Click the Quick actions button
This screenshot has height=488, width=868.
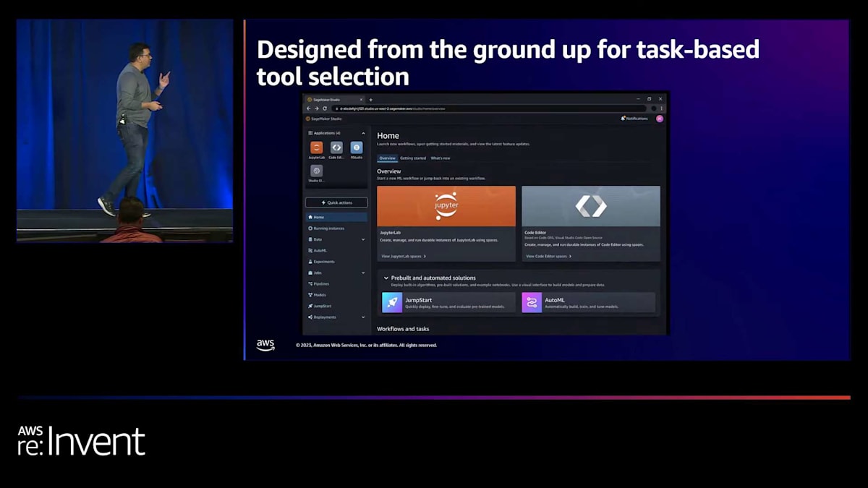pyautogui.click(x=336, y=202)
